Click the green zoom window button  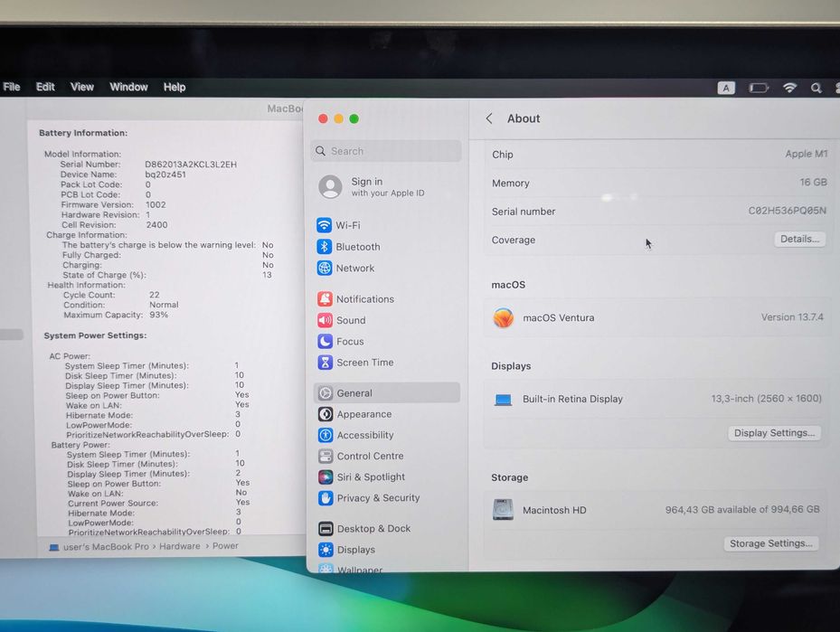[x=354, y=119]
